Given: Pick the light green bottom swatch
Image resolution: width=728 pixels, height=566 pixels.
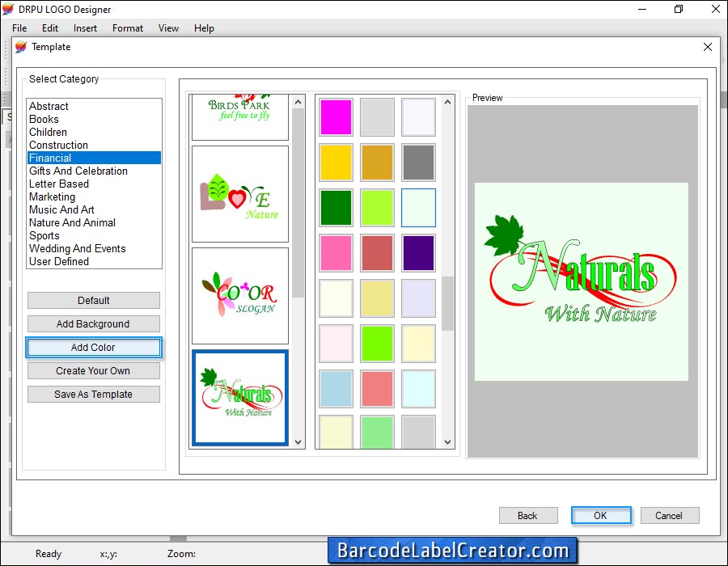Looking at the screenshot, I should coord(377,432).
